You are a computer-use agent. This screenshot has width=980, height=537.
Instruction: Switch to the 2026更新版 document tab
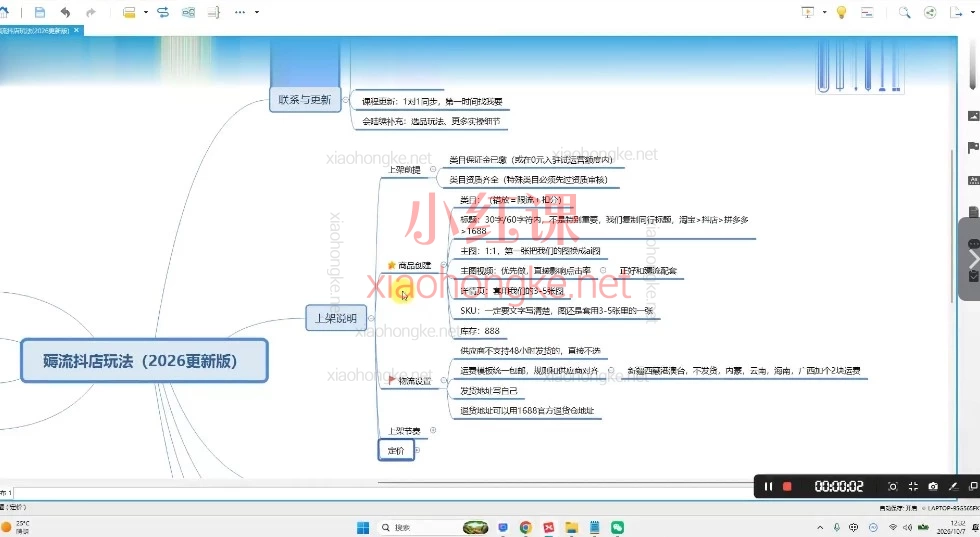click(36, 31)
